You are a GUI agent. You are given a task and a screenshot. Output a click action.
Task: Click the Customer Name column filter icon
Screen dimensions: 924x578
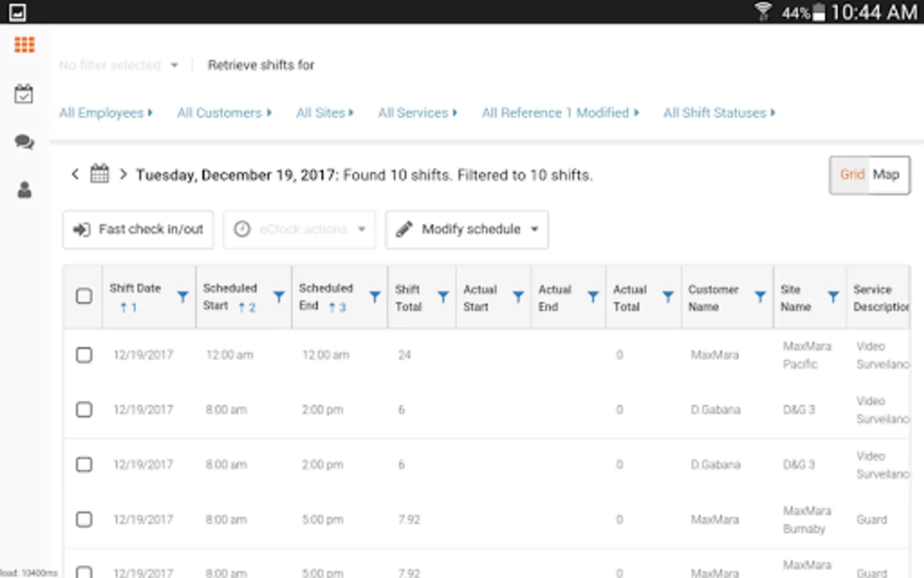(x=760, y=297)
